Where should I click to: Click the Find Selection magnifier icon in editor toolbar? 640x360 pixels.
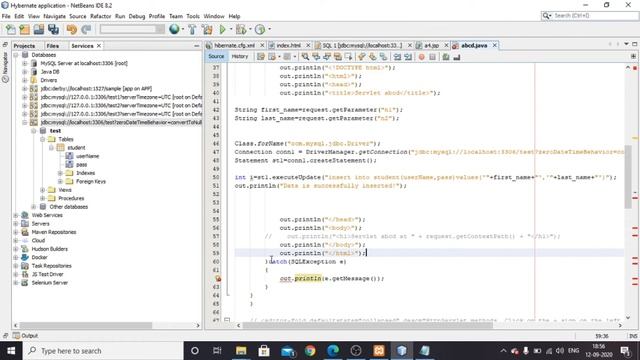(305, 57)
